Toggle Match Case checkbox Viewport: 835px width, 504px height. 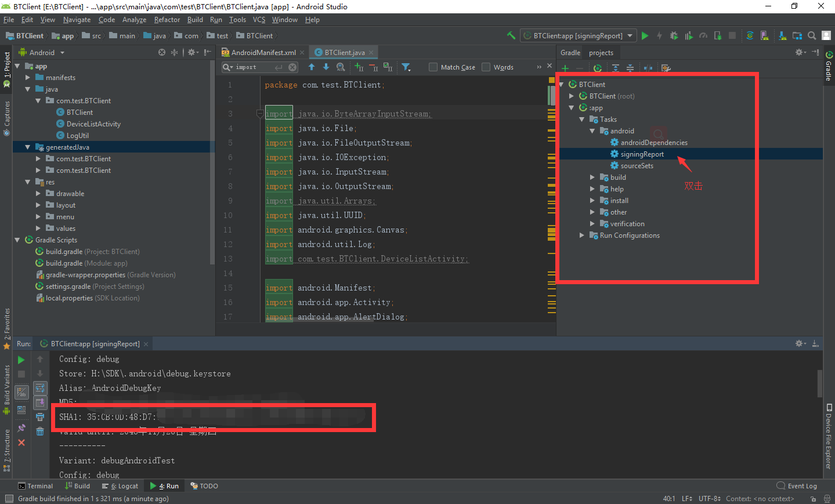tap(433, 67)
